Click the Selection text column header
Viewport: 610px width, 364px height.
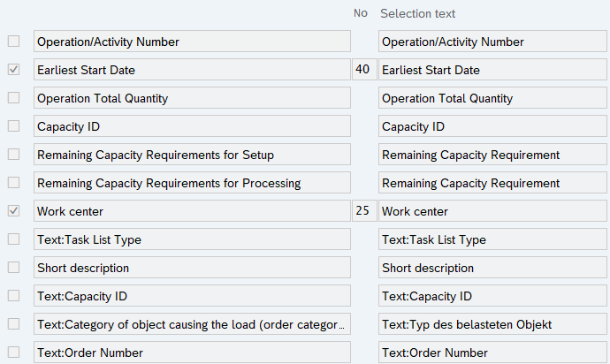pyautogui.click(x=417, y=13)
